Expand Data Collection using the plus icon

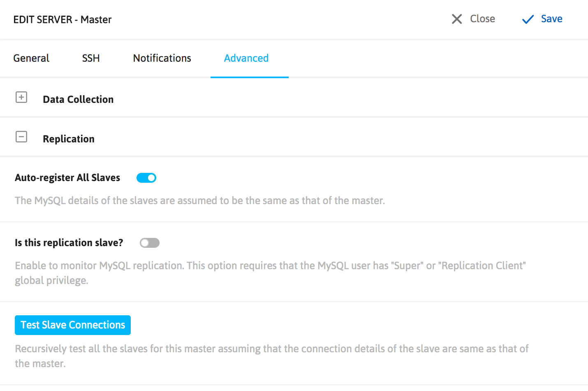(x=21, y=98)
